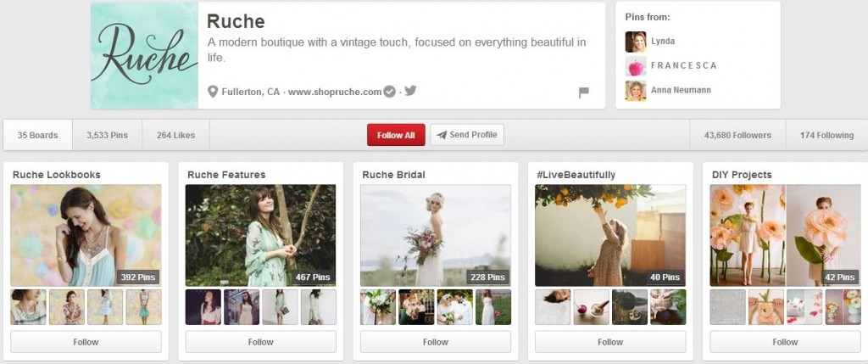Open fourth small thumbnail under Ruche Lookbooks
Viewport: 868px width, 364px height.
(143, 307)
